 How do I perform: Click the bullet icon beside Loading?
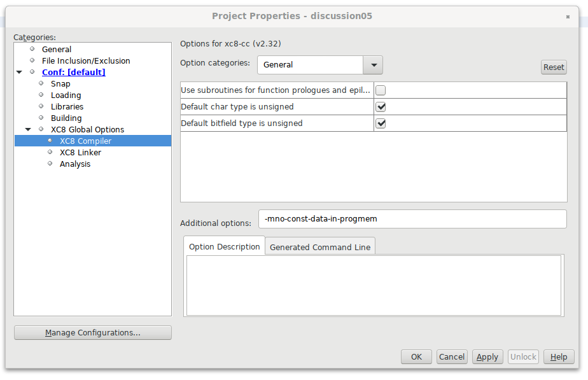(41, 95)
